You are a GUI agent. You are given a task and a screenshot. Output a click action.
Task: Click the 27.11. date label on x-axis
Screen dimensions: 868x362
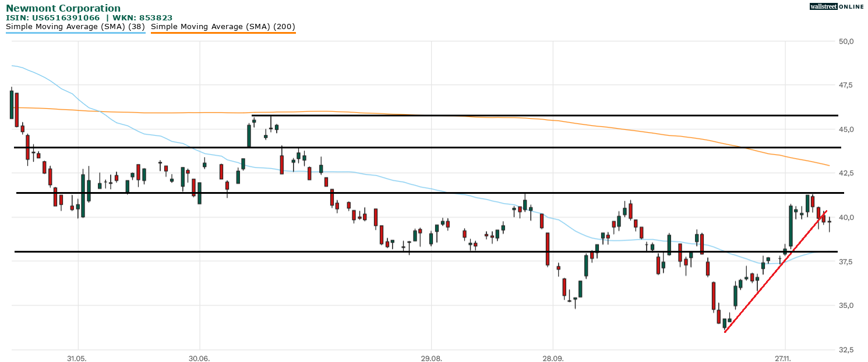coord(785,358)
